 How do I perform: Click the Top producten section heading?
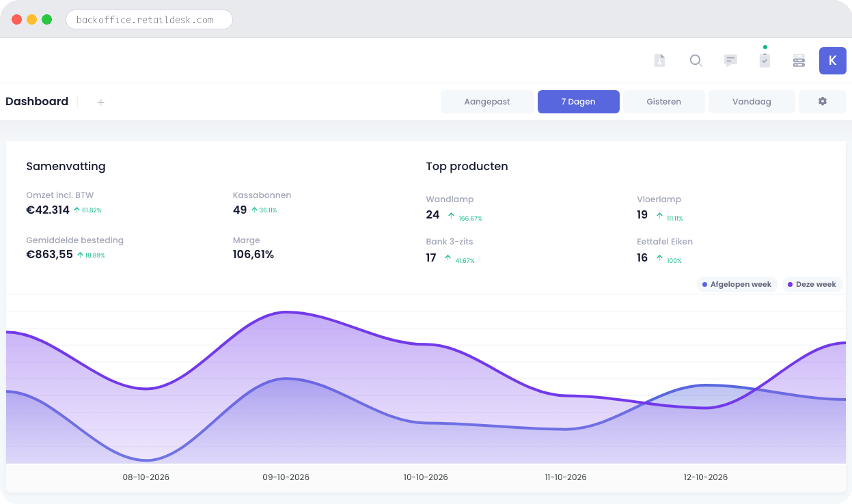(467, 166)
